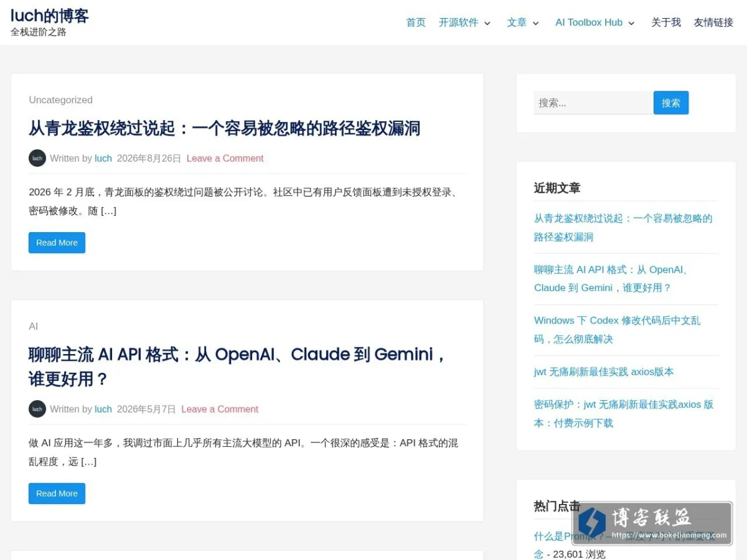This screenshot has height=560, width=747.
Task: Read More of the AI API 格式 post
Action: 57,493
